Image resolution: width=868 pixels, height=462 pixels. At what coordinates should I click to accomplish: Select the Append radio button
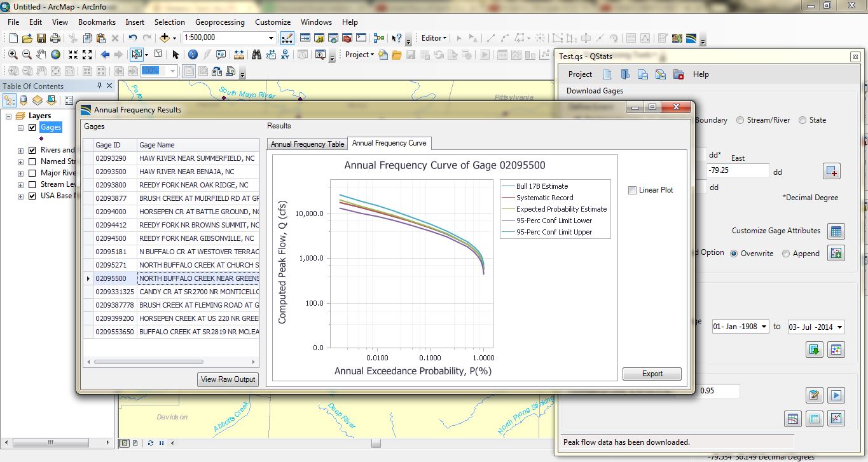coord(787,253)
